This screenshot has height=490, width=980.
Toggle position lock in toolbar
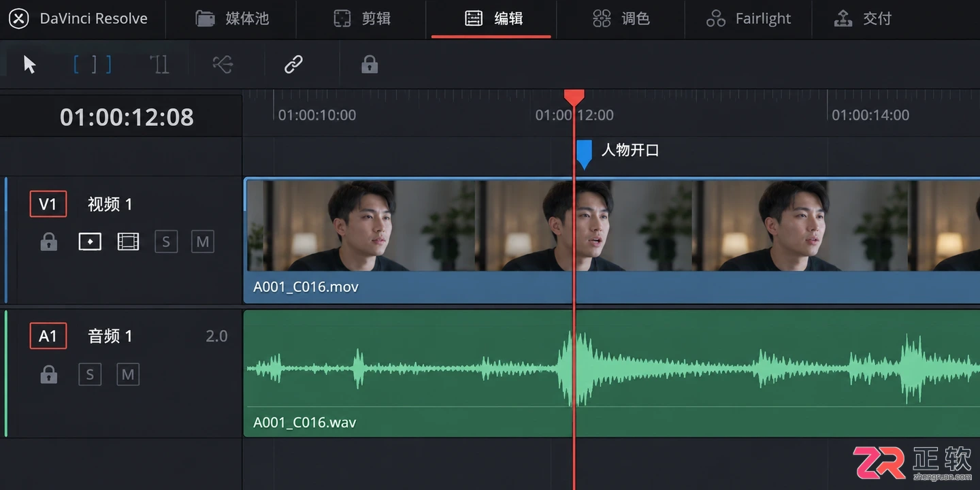[x=370, y=65]
